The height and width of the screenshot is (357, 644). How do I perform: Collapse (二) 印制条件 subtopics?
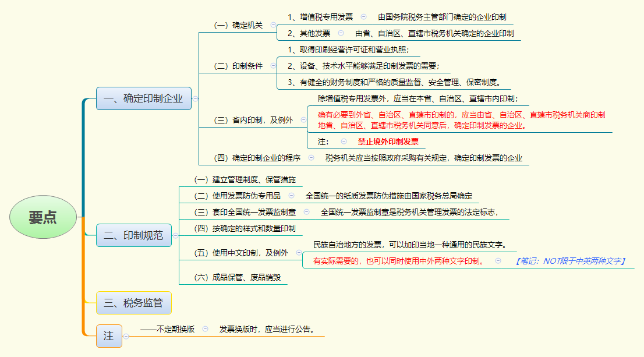tap(273, 66)
